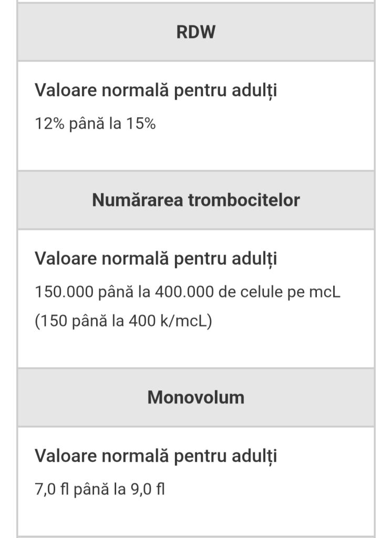Click 'Valoare normală pentru adulți' under Numărarea trombocitelor
The width and height of the screenshot is (392, 538).
click(156, 258)
